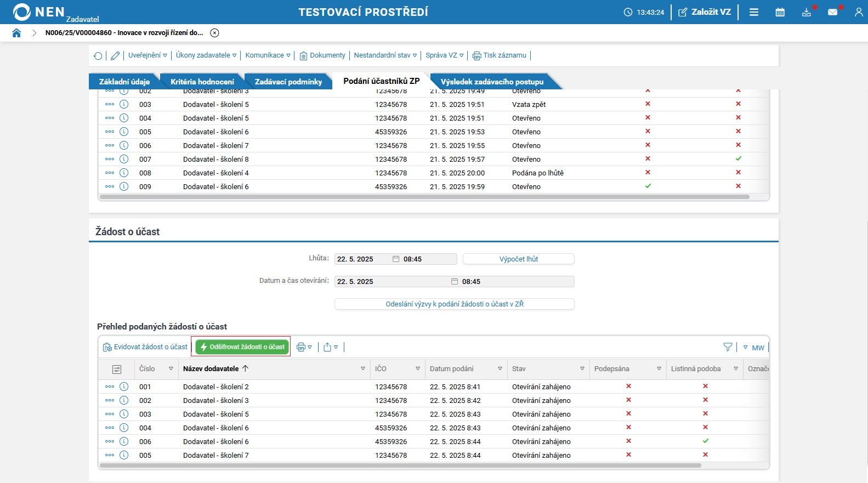The width and height of the screenshot is (868, 483).
Task: Open the MW view dropdown
Action: pos(754,348)
